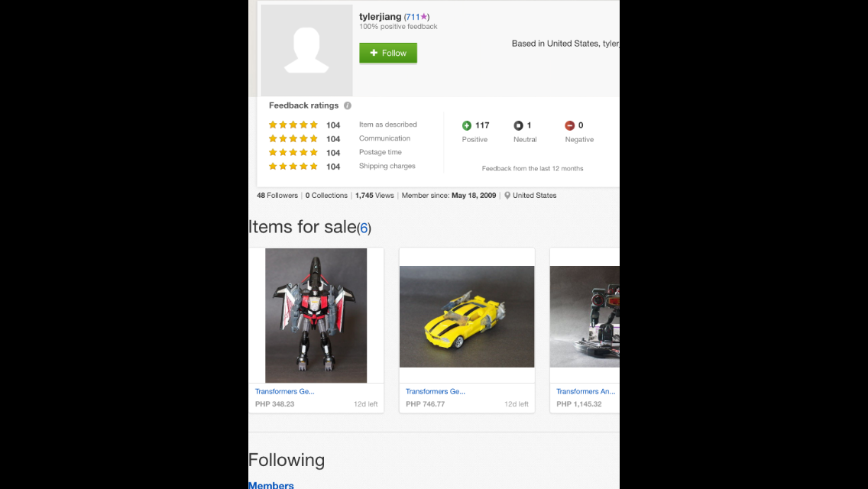Image resolution: width=868 pixels, height=489 pixels.
Task: Open the Transformers An... listing title
Action: (586, 391)
